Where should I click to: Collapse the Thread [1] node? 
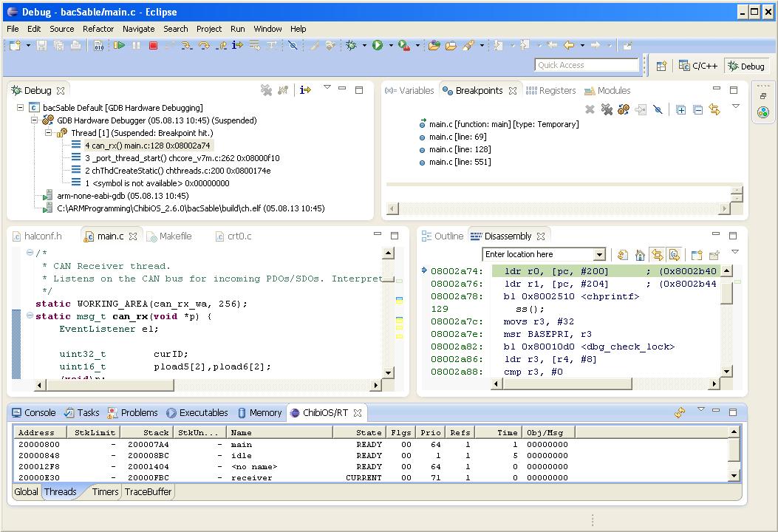(x=48, y=132)
